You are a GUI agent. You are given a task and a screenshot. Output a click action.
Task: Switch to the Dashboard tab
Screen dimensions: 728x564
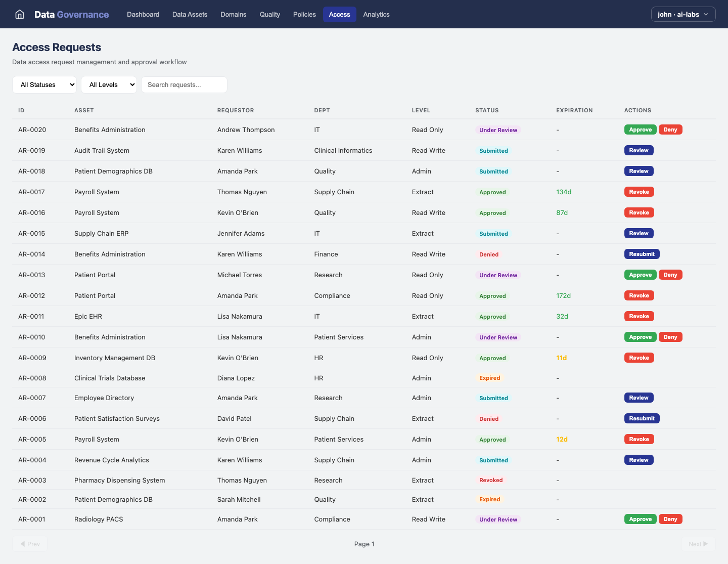(x=143, y=14)
